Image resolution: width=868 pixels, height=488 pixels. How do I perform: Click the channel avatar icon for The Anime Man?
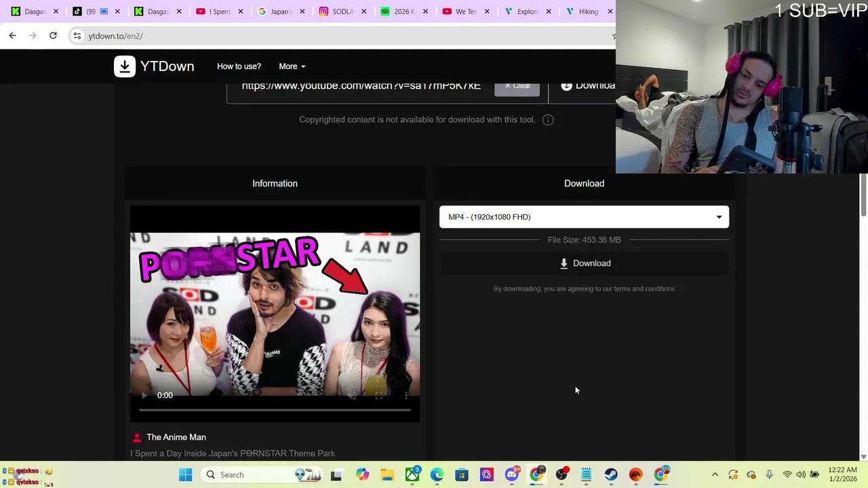click(x=137, y=438)
